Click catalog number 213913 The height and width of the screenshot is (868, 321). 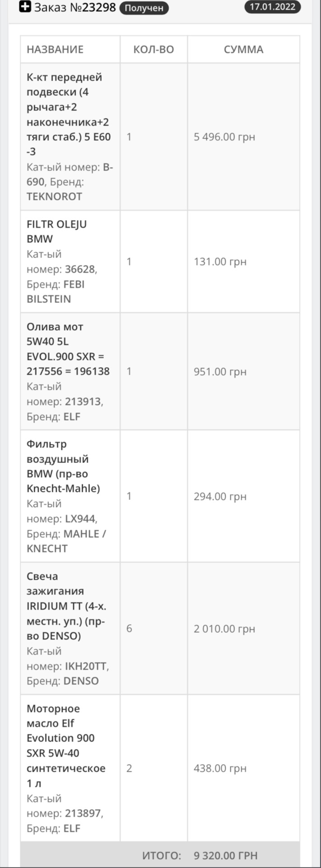(84, 401)
